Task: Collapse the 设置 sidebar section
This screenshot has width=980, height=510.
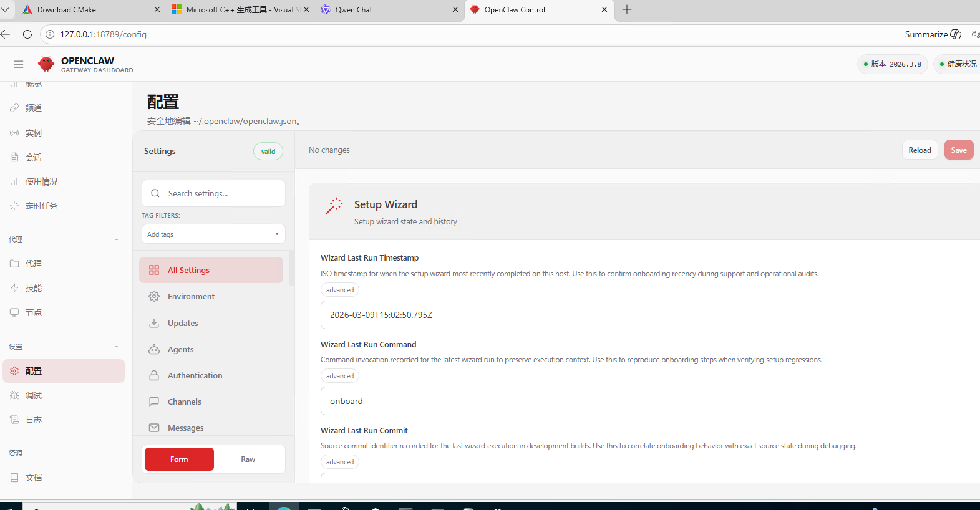Action: coord(117,347)
